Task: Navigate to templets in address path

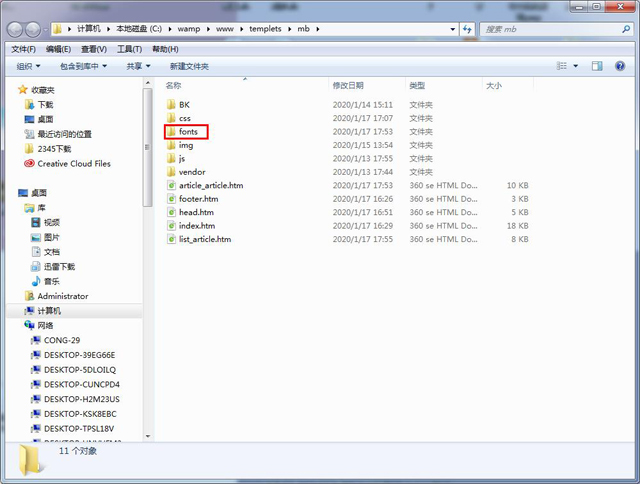Action: (x=265, y=29)
